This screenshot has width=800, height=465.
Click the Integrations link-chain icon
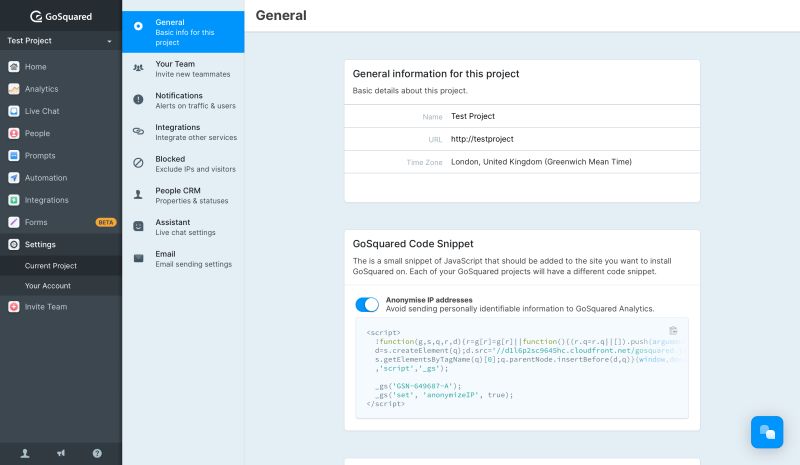(x=138, y=131)
